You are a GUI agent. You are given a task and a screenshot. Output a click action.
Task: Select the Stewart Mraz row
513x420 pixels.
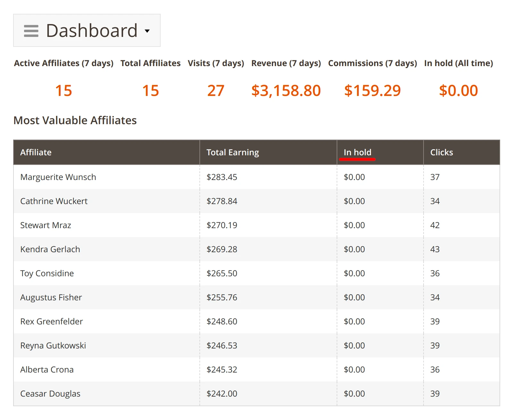point(46,225)
